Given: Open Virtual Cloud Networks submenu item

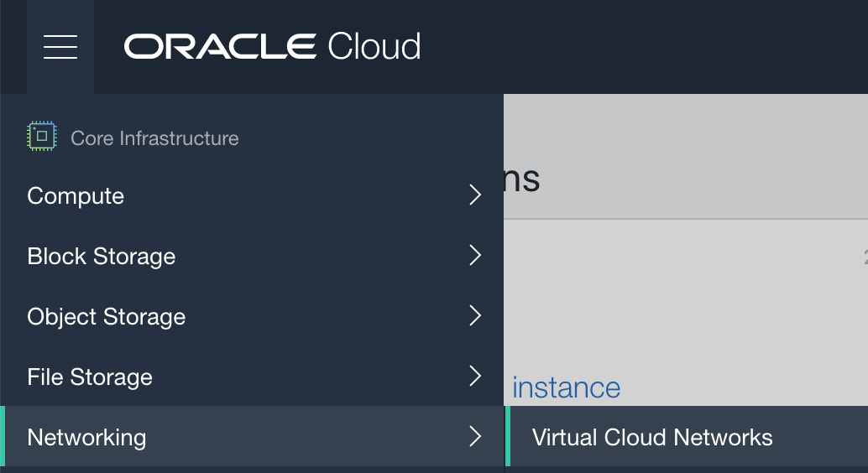Looking at the screenshot, I should click(652, 438).
